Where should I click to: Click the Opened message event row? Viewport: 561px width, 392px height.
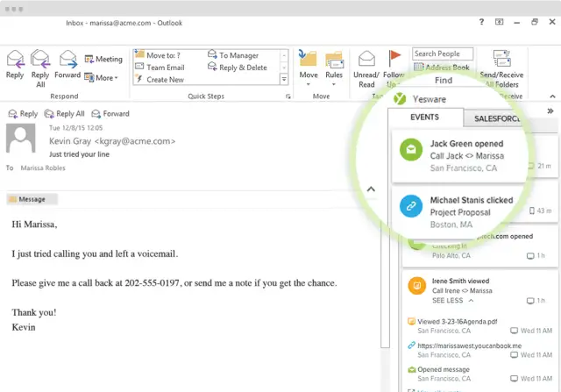point(479,374)
